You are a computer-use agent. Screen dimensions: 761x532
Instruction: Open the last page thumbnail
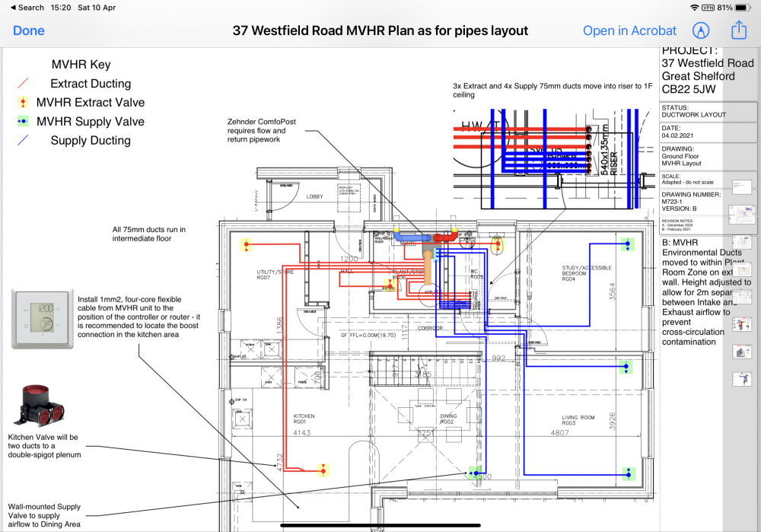(x=741, y=379)
